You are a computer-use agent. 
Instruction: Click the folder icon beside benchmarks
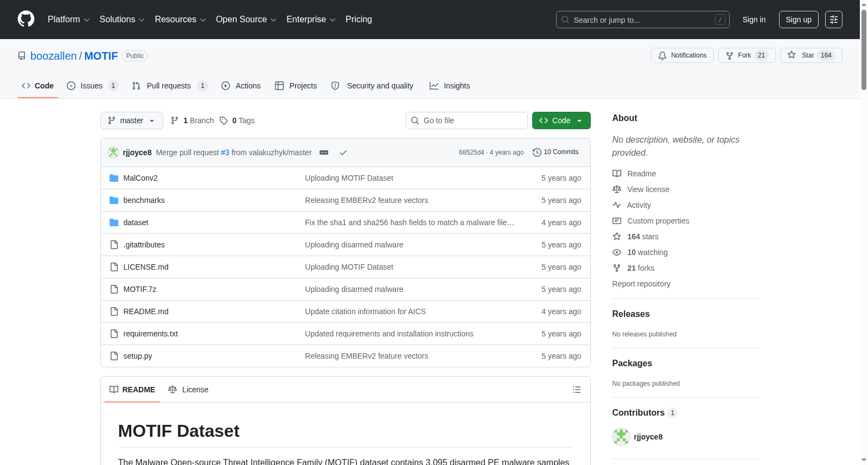(114, 200)
